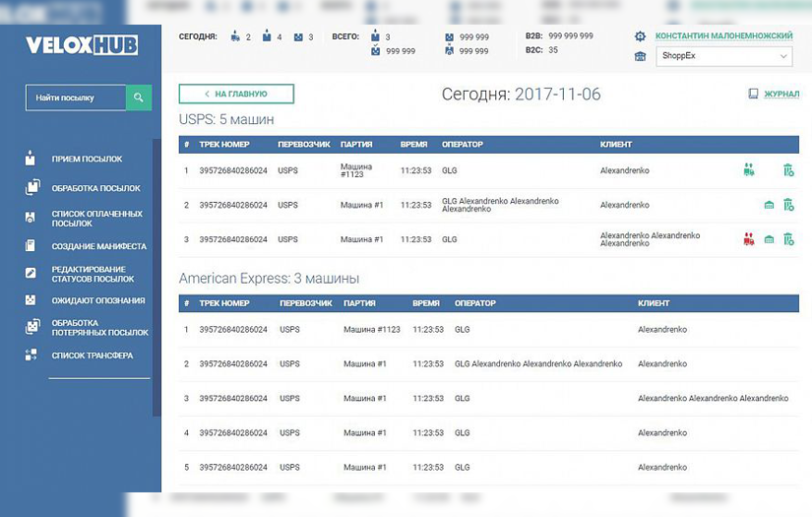The image size is (812, 517).
Task: Click the B2C 35 value
Action: (x=553, y=50)
